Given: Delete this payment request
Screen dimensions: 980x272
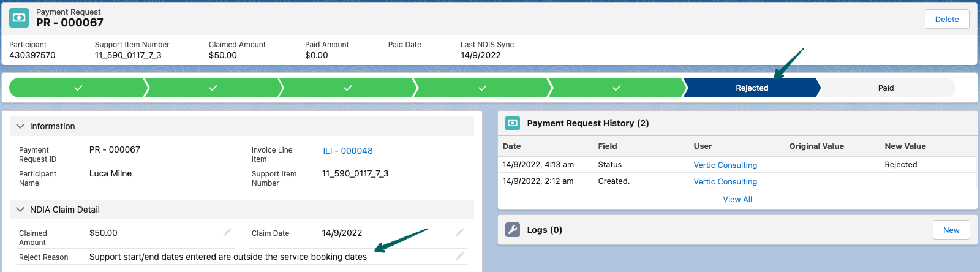Looking at the screenshot, I should click(946, 19).
